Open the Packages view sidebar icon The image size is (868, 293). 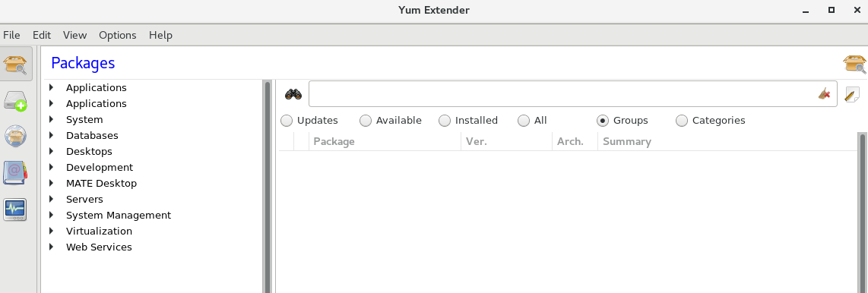(16, 64)
